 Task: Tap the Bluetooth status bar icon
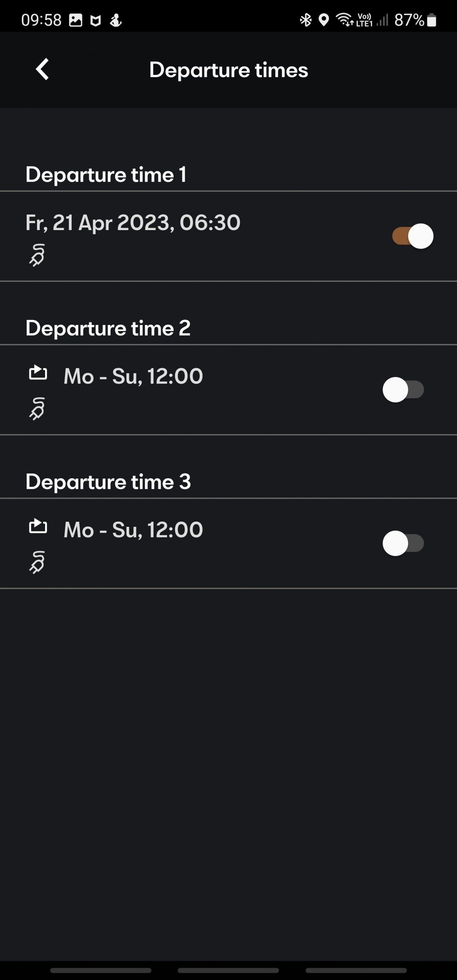tap(305, 20)
